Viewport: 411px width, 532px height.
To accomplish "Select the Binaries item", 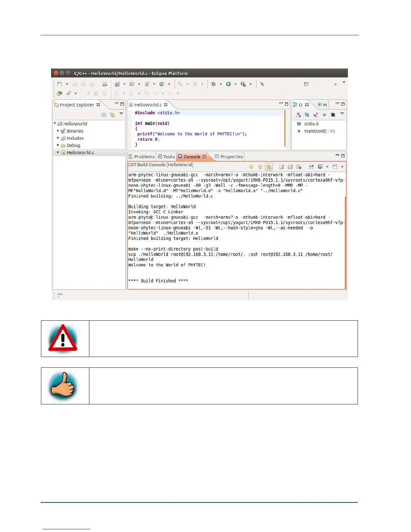I will (72, 131).
